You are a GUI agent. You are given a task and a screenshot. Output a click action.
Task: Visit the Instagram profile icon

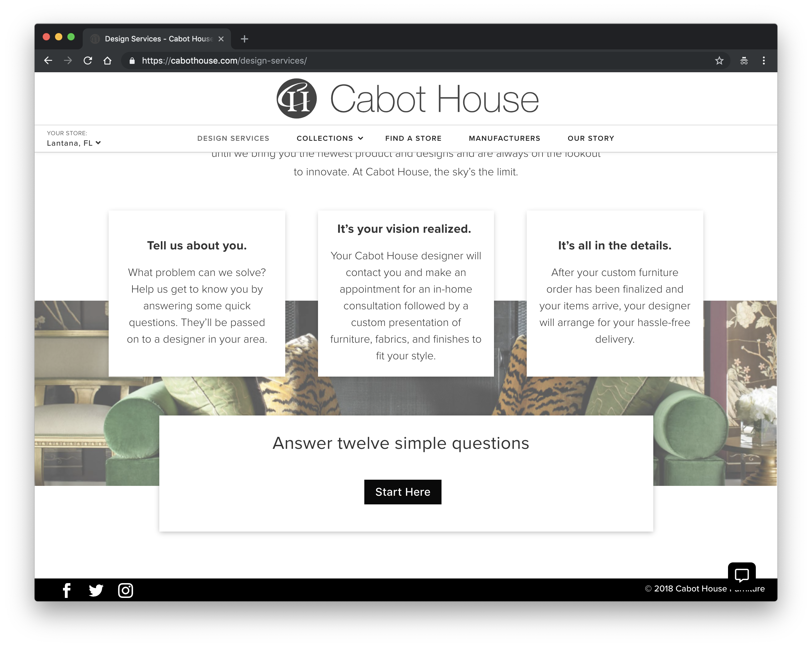point(125,590)
